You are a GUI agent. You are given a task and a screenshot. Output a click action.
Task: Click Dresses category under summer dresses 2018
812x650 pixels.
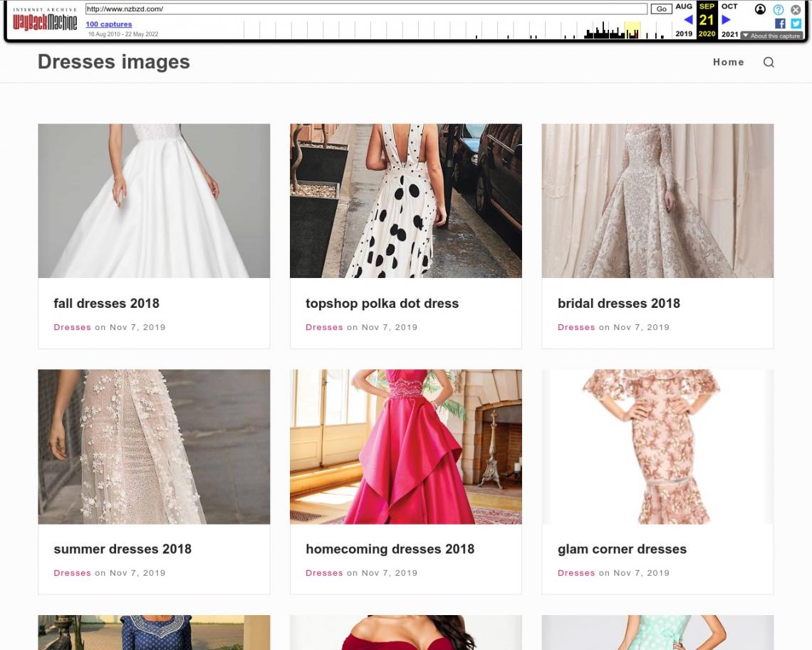[73, 573]
